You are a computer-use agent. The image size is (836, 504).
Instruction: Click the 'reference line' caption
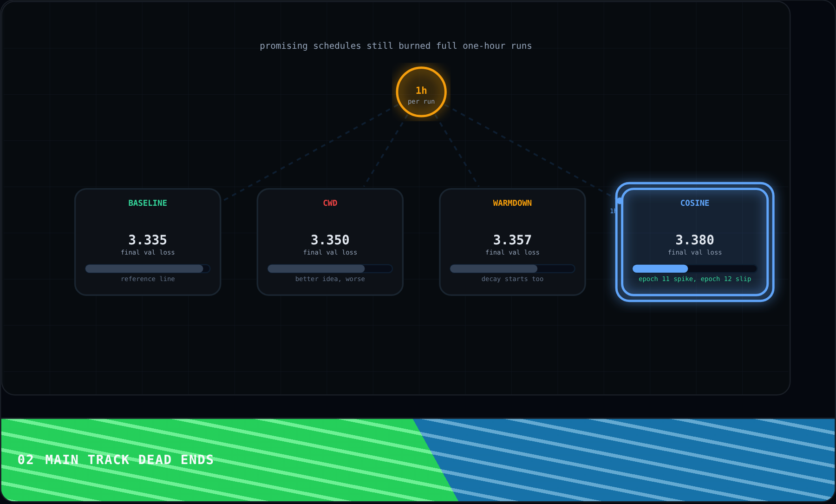tap(148, 279)
